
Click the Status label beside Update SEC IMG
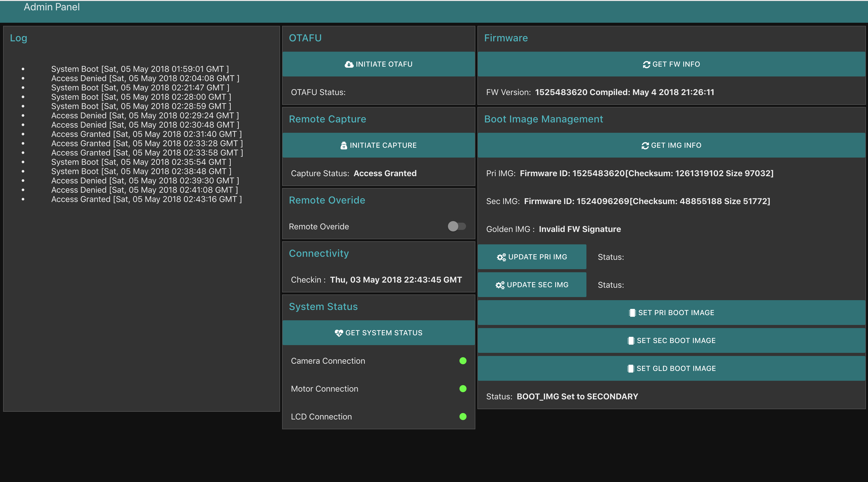(610, 285)
